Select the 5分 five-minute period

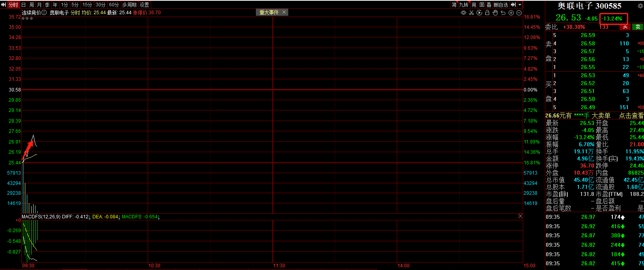coord(75,5)
